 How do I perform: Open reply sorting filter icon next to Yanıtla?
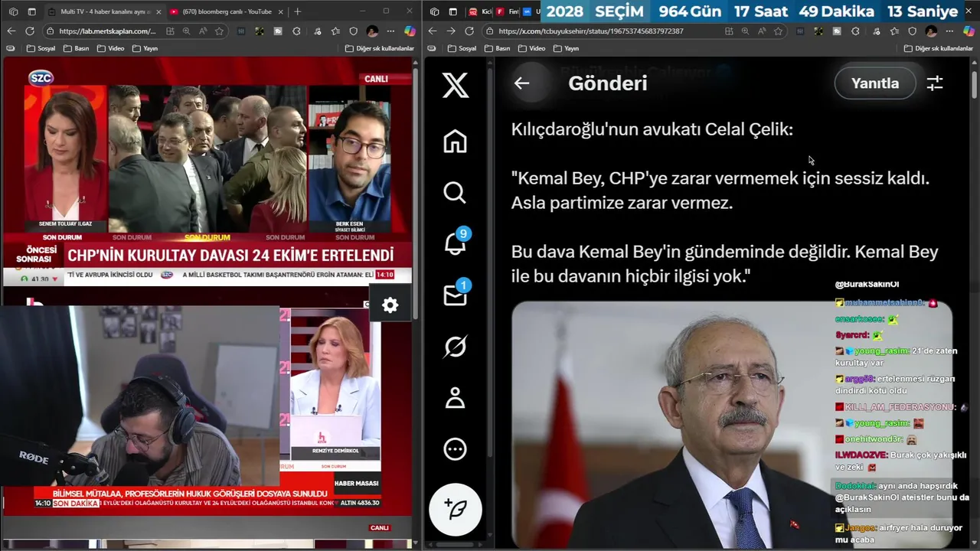point(935,83)
